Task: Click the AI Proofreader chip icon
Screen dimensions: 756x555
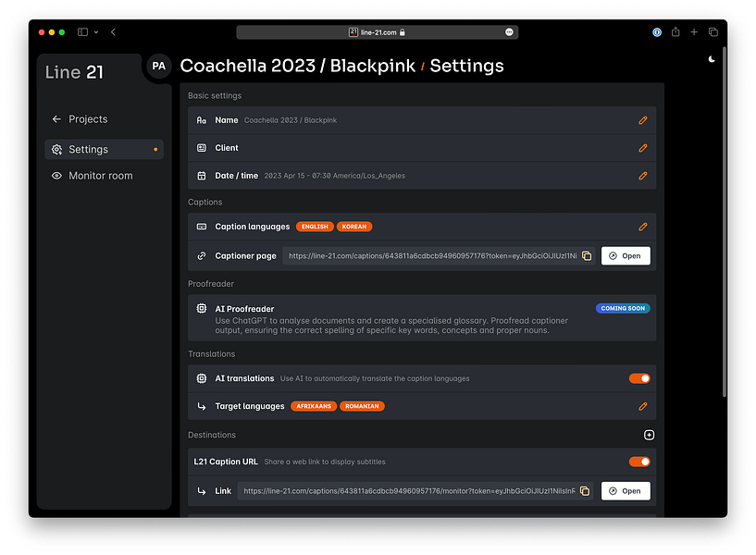Action: tap(202, 308)
